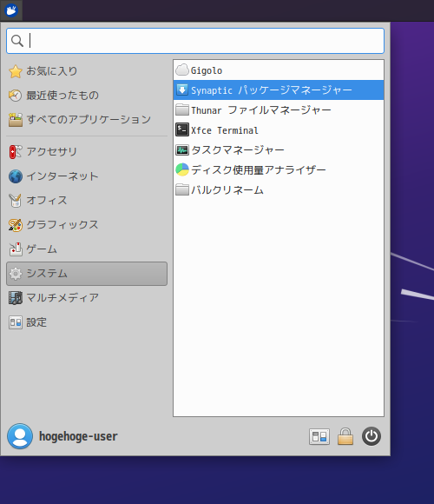This screenshot has width=434, height=504.
Task: Open the settings manager icon beside the lock
Action: coord(319,436)
